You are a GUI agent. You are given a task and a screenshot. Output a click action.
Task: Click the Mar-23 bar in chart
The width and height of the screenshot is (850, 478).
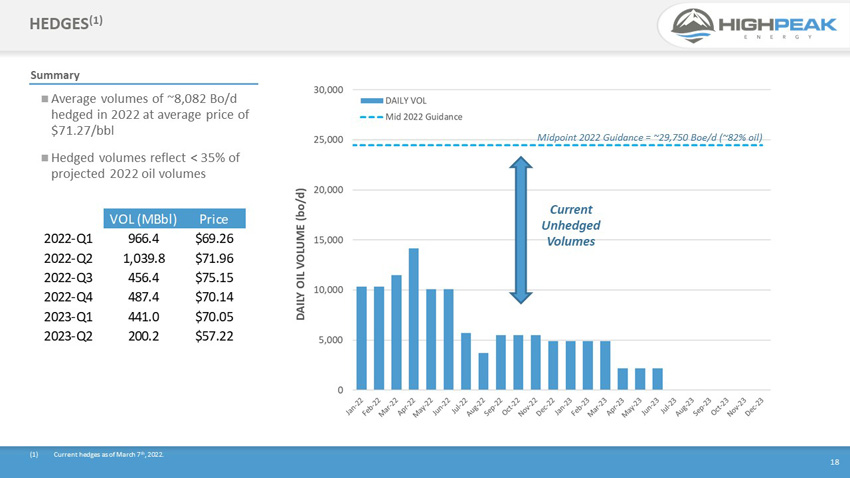(x=605, y=365)
